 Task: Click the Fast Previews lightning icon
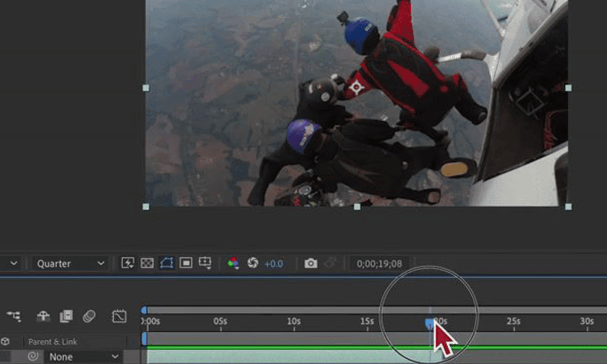(x=128, y=263)
